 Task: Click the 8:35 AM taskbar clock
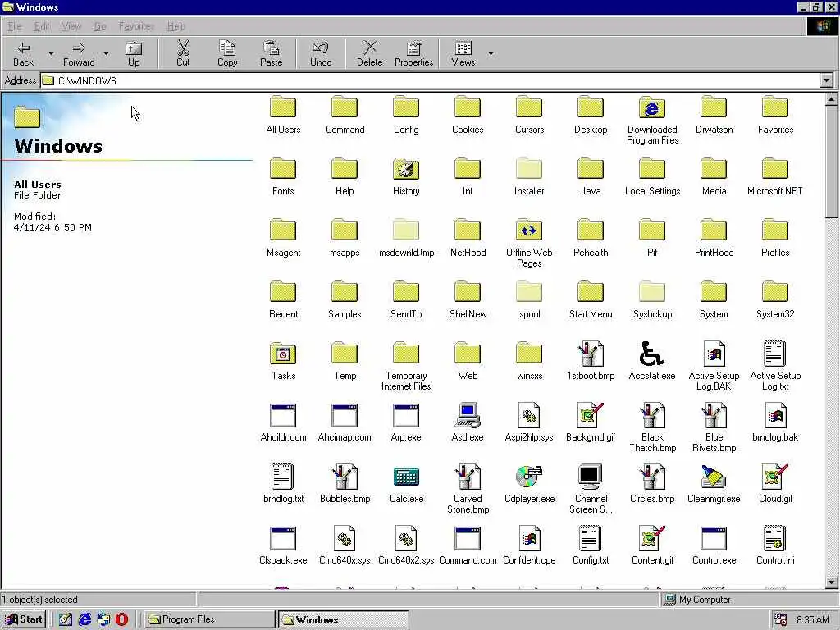click(x=812, y=620)
